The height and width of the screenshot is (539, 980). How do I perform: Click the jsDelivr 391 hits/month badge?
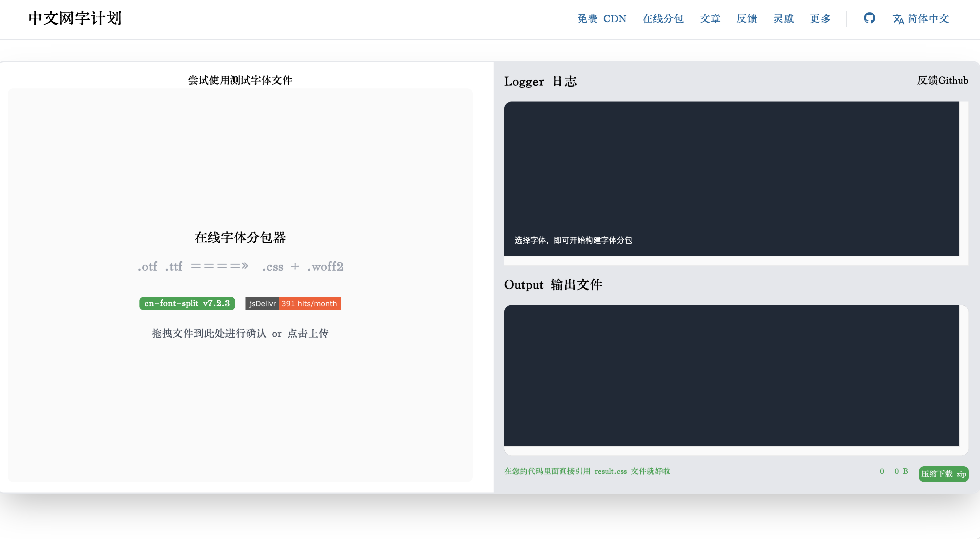click(x=293, y=303)
